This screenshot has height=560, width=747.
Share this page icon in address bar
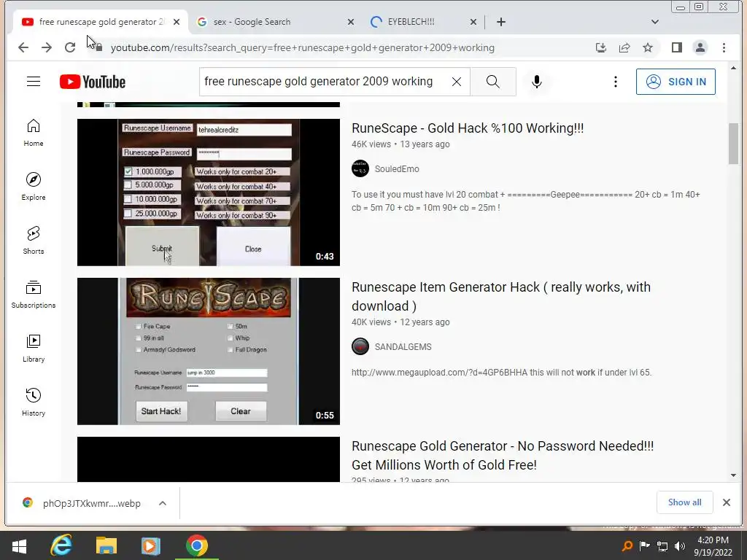(x=624, y=47)
